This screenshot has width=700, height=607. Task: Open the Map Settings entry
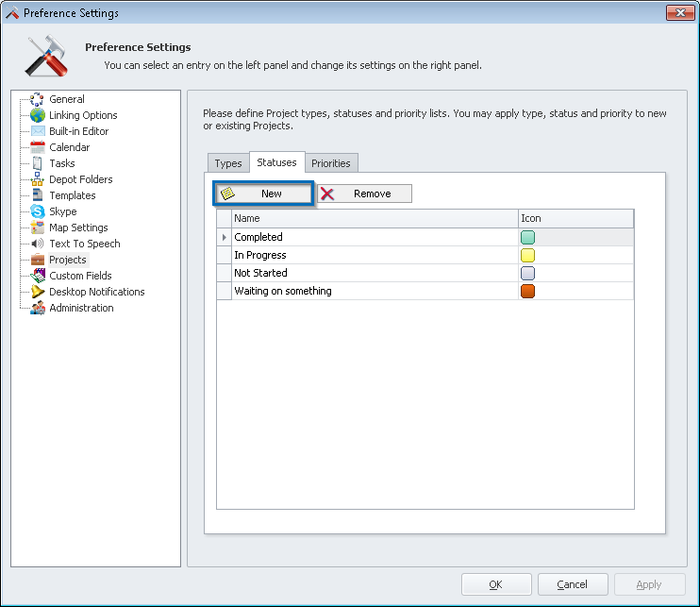tap(78, 228)
